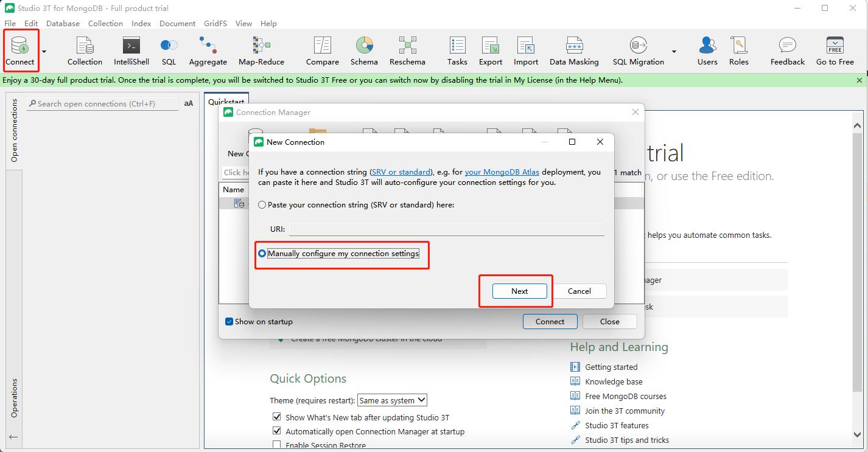This screenshot has height=452, width=868.
Task: Maximize the New Connection dialog
Action: [572, 142]
